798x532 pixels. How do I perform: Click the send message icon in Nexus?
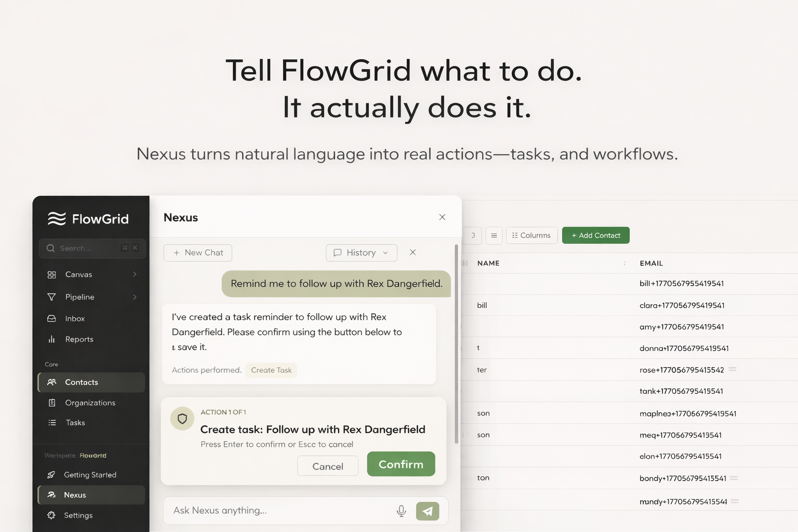click(x=427, y=511)
